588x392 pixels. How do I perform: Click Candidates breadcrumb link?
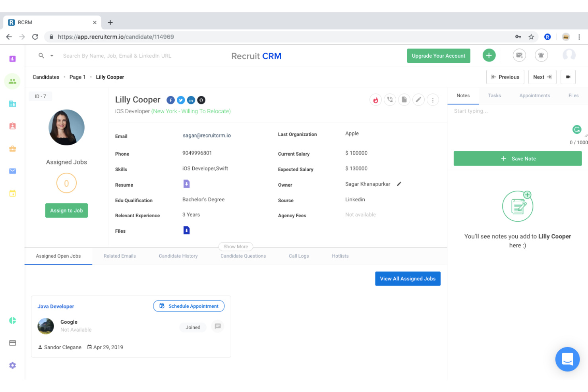tap(46, 77)
